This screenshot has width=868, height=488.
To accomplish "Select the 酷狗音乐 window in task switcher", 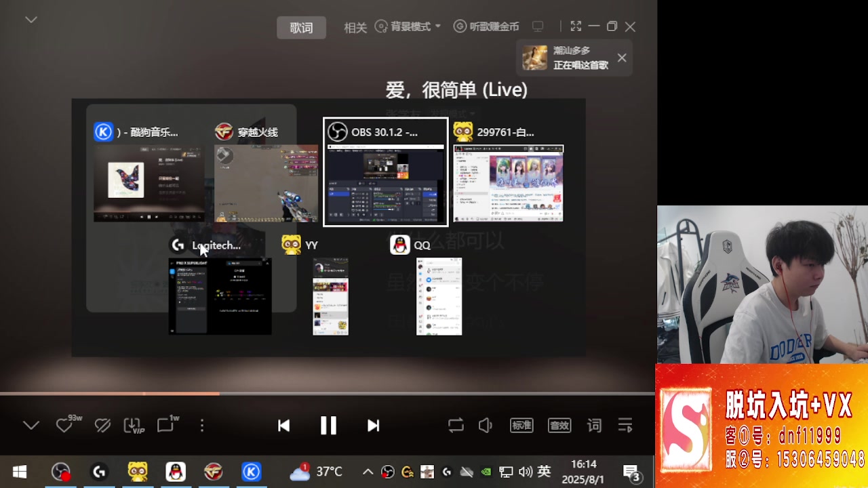I will 149,172.
